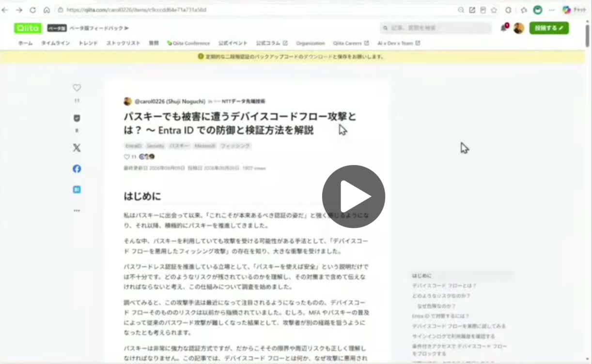The height and width of the screenshot is (364, 592).
Task: Click the green 投稿する button
Action: click(x=549, y=28)
